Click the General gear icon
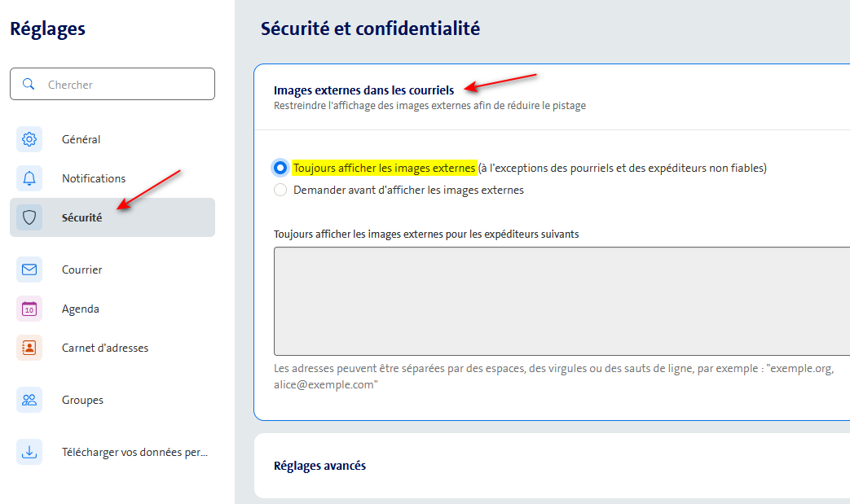 pos(29,139)
